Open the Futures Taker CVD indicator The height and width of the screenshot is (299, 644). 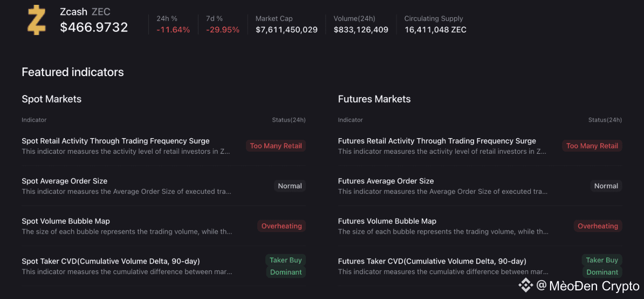(x=432, y=261)
